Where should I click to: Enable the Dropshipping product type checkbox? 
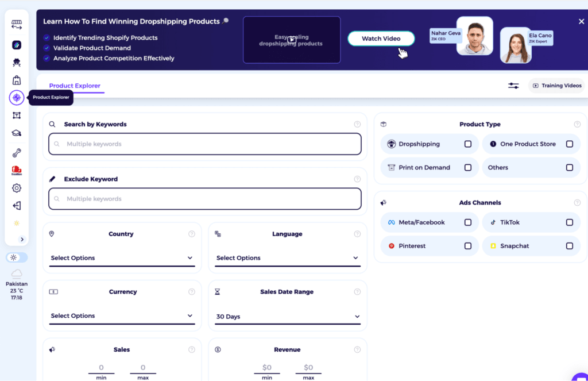point(469,144)
